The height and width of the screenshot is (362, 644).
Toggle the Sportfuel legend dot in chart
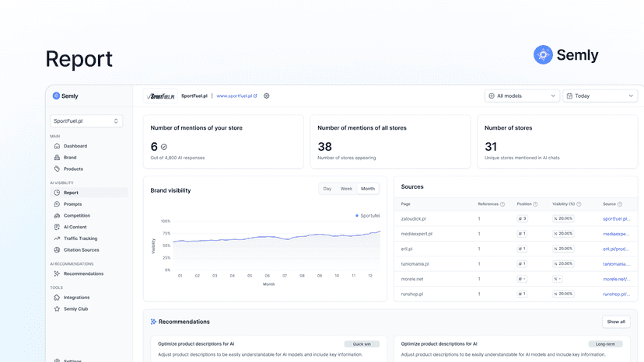point(357,215)
